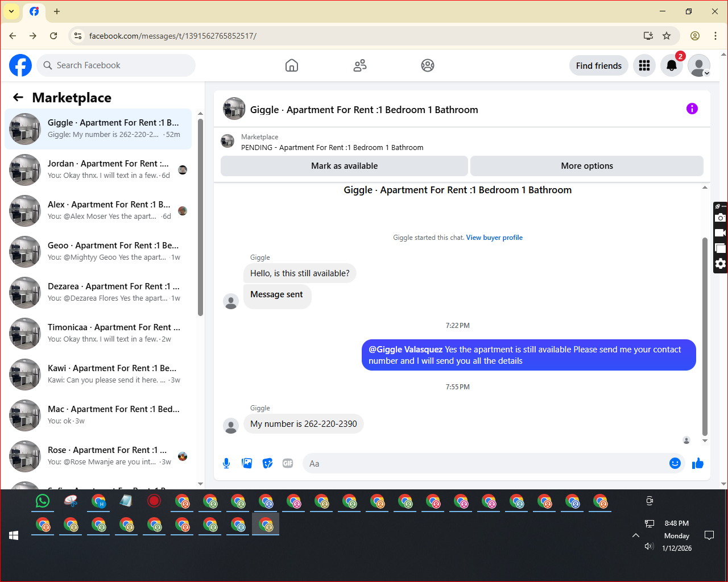Click 'My number is 262-220-2390' message
The image size is (728, 582).
coord(304,424)
